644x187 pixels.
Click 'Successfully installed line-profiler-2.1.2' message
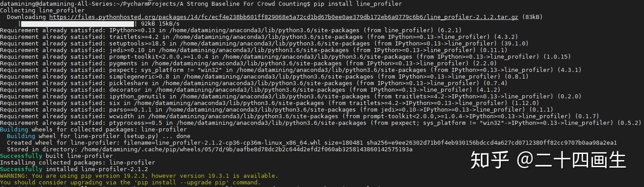(74, 169)
